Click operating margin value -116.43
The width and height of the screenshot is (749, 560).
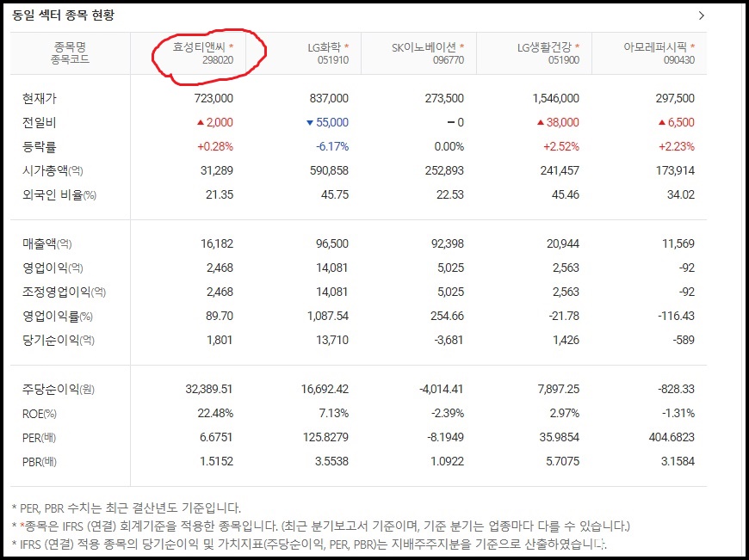[676, 316]
